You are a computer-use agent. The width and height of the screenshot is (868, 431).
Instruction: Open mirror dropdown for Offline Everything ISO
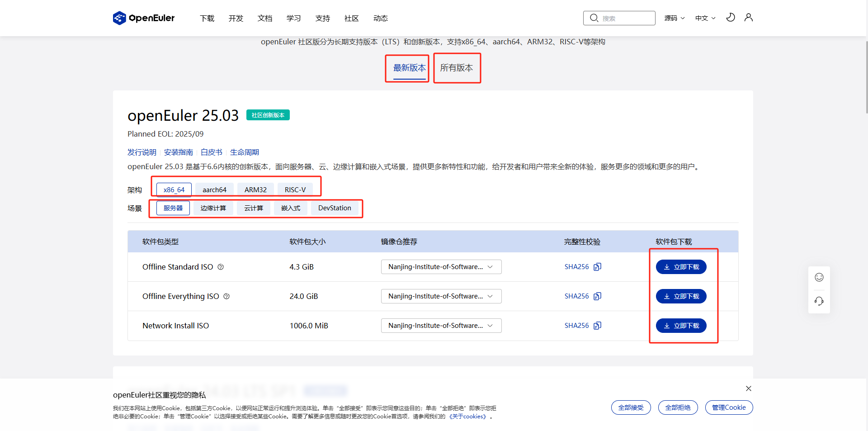point(441,296)
